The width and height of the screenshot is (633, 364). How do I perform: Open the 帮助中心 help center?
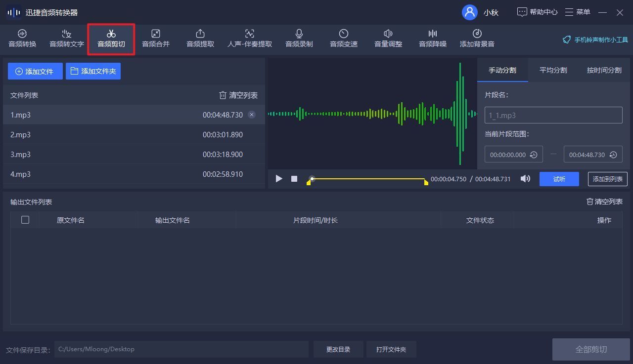pyautogui.click(x=538, y=12)
